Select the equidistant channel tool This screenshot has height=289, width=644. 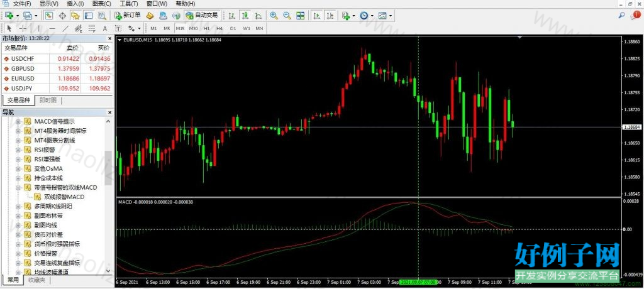pyautogui.click(x=79, y=28)
